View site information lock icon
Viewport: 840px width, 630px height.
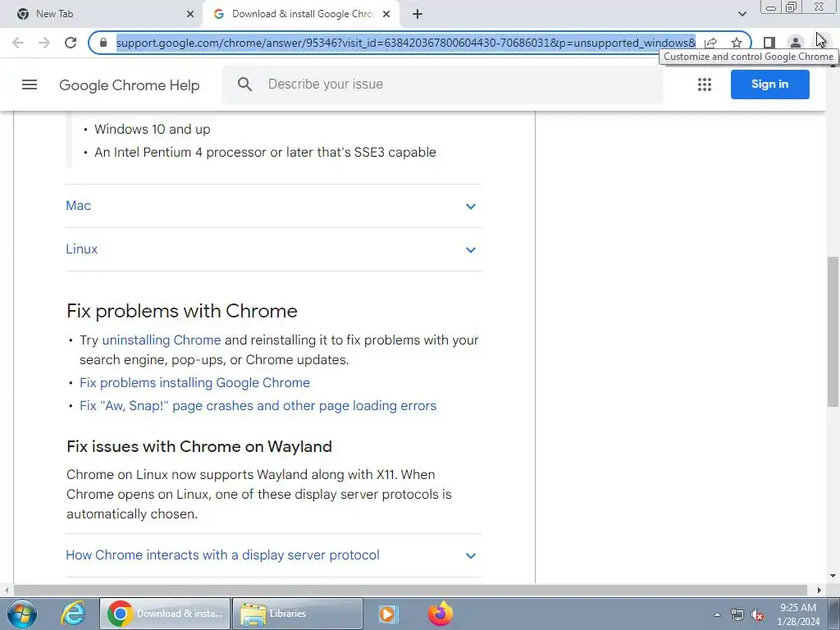click(103, 43)
